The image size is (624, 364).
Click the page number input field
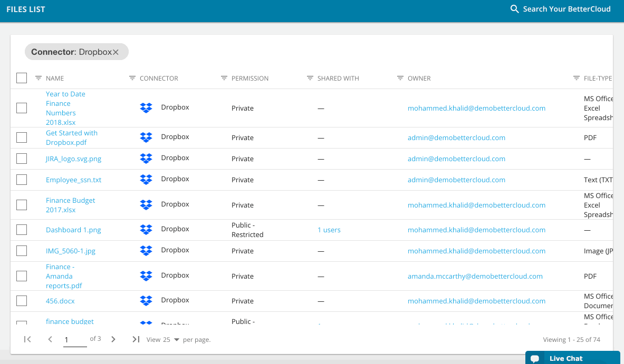[74, 340]
